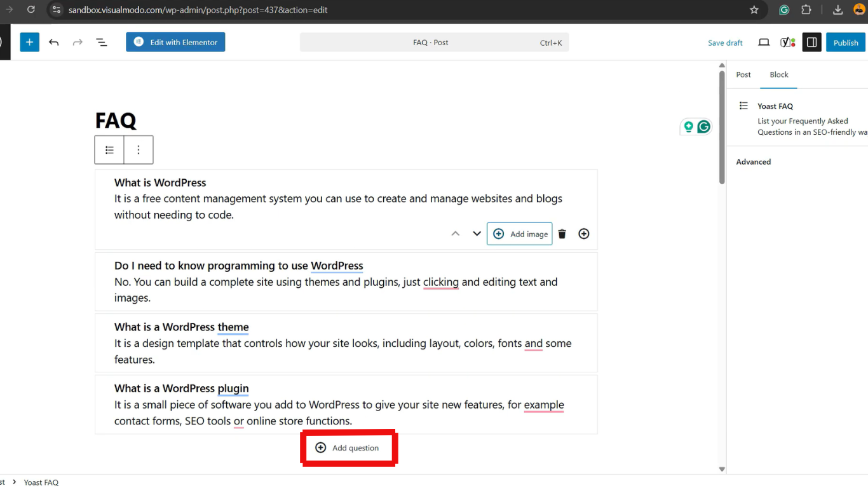Open the document overview list
The image size is (868, 488).
click(102, 43)
